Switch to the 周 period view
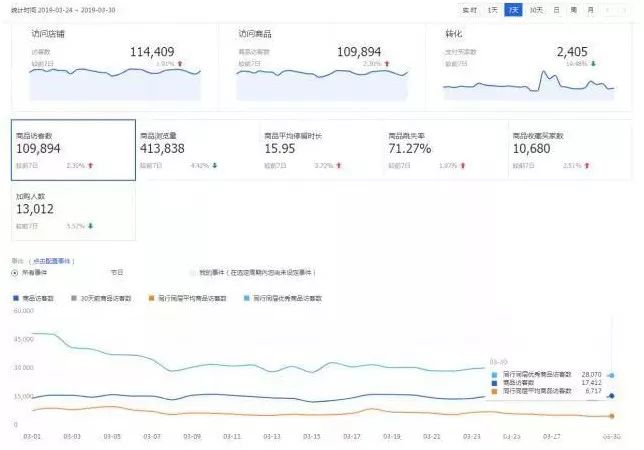Screen dimensions: 644x450 pyautogui.click(x=573, y=10)
